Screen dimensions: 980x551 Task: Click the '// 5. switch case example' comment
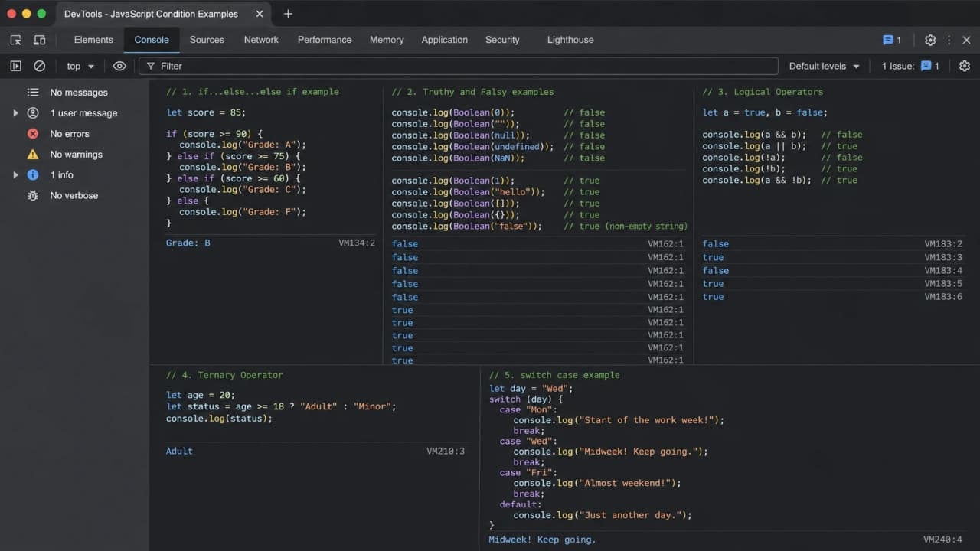(x=554, y=375)
